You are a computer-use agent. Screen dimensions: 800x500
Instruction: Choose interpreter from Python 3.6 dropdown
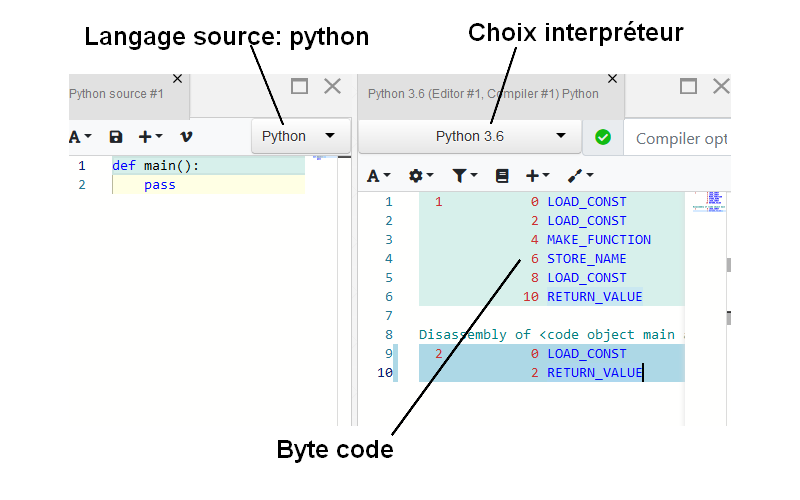pos(469,136)
